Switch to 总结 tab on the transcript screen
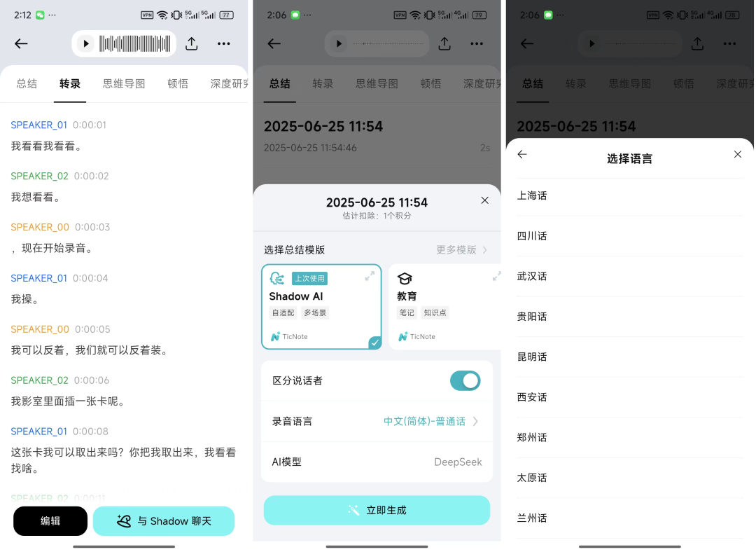 point(27,84)
